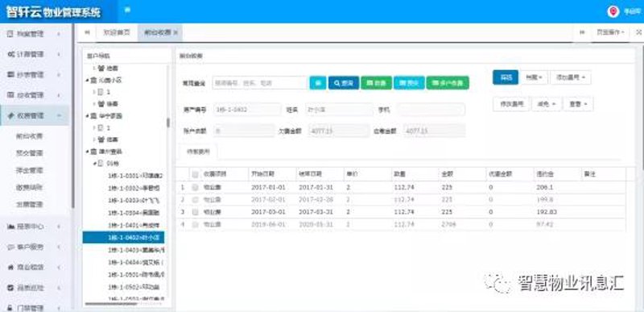Check the row 4 checkbox with amount 2706
Screen dimensions: 644x312
(x=195, y=224)
